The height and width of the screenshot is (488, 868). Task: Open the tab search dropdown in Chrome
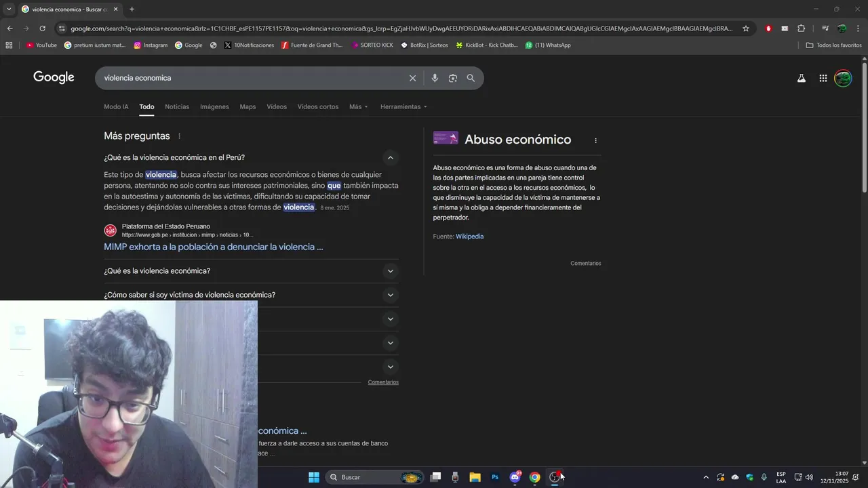[9, 9]
